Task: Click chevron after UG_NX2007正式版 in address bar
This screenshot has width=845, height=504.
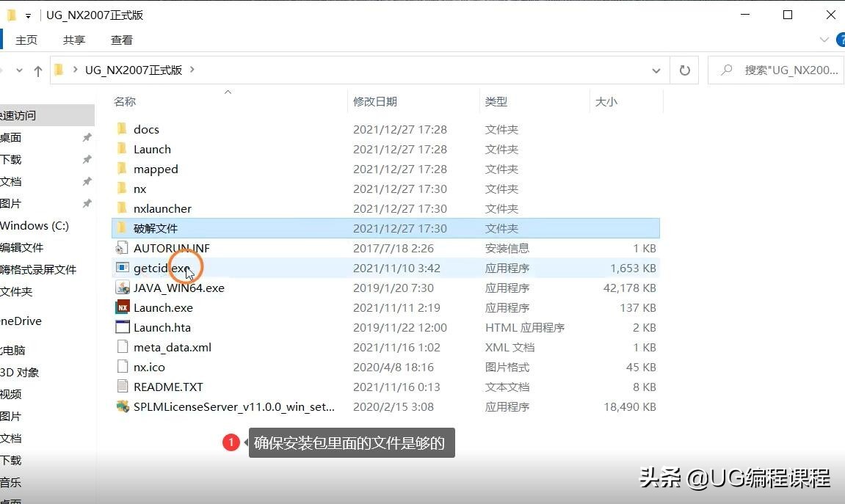Action: tap(192, 70)
